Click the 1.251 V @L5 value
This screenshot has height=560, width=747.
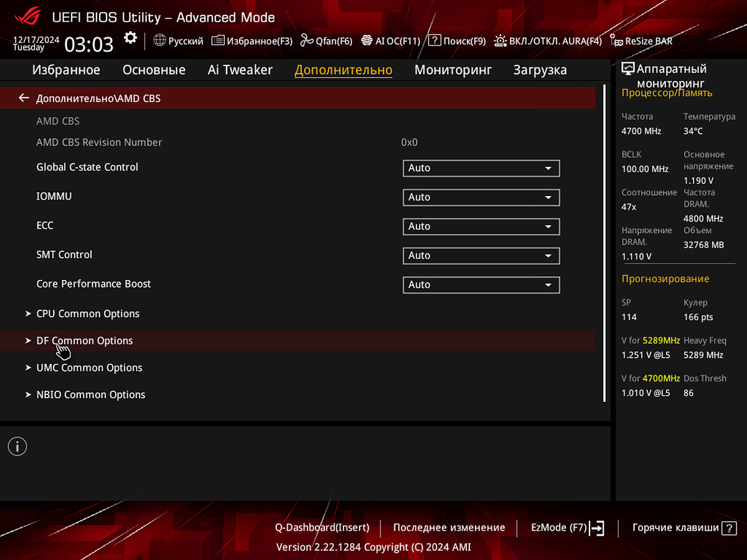tap(646, 355)
